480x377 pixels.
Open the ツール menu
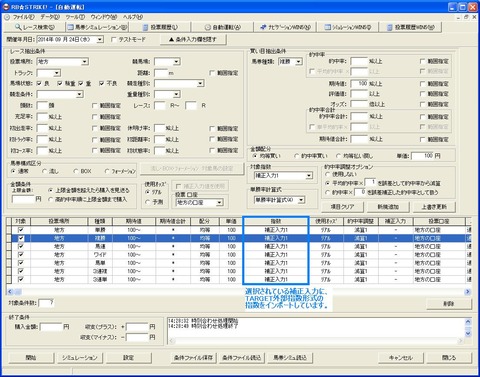75,17
